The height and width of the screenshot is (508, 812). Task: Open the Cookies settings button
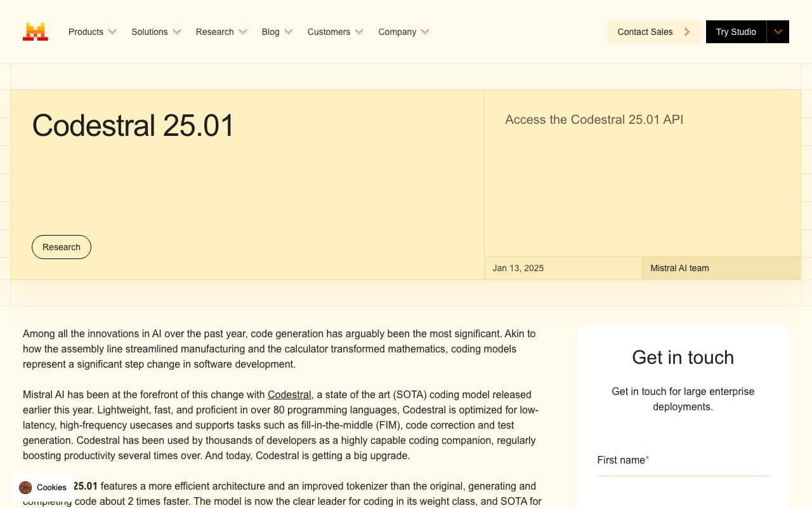point(43,488)
